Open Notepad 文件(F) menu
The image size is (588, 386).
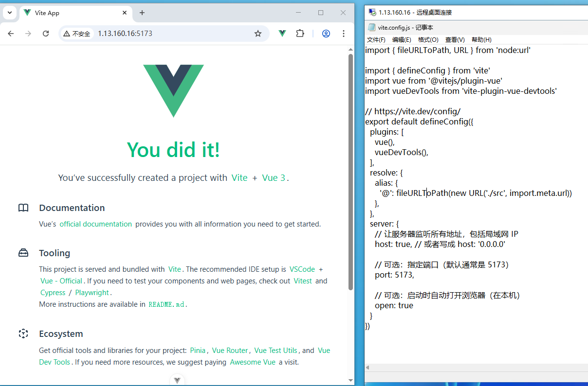coord(376,40)
